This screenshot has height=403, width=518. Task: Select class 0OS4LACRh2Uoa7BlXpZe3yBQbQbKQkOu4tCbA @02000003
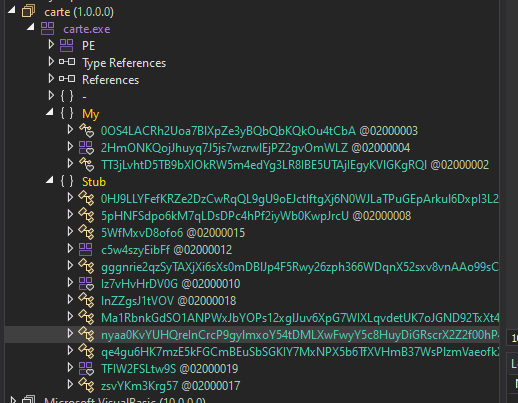(x=259, y=131)
